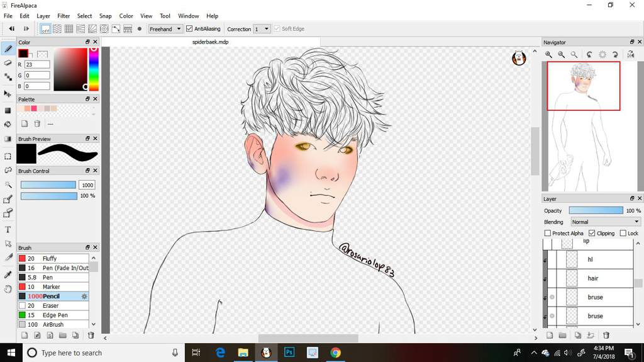Rotate canvas left in Navigator

pos(589,54)
